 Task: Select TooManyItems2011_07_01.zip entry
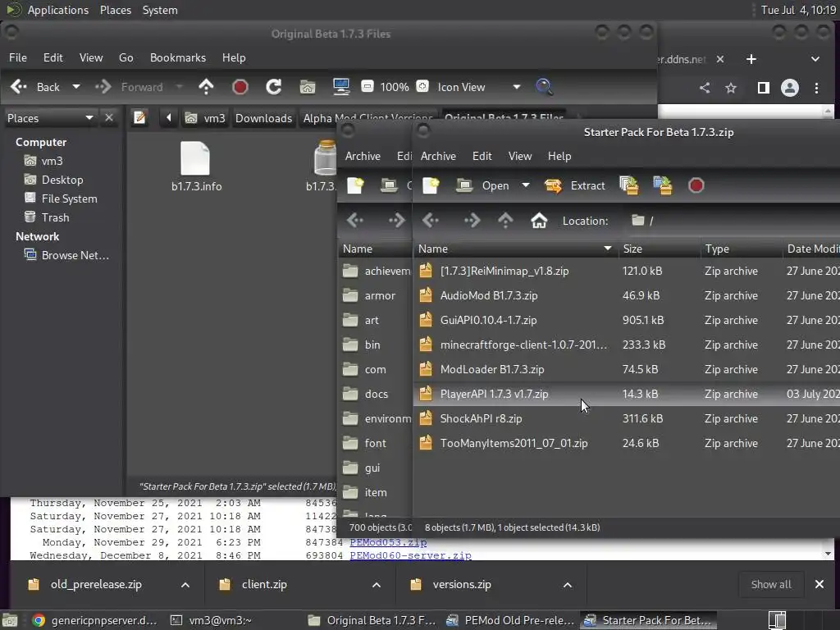click(627, 444)
